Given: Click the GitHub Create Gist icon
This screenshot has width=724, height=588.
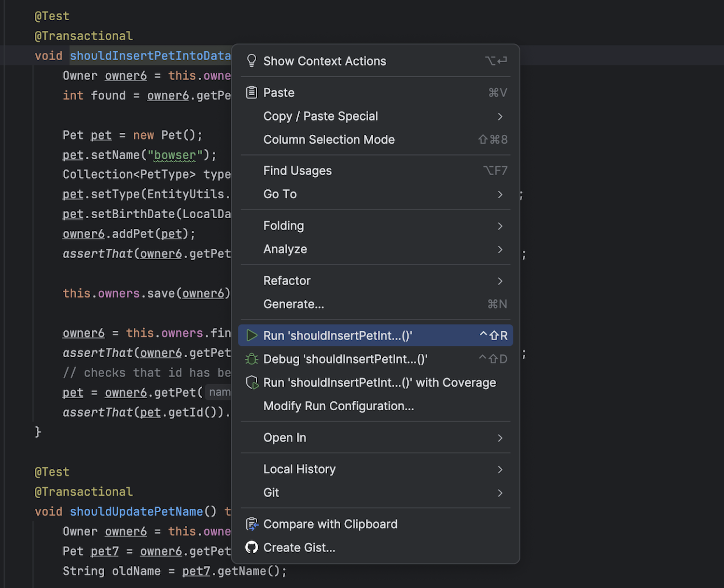Looking at the screenshot, I should coord(251,547).
